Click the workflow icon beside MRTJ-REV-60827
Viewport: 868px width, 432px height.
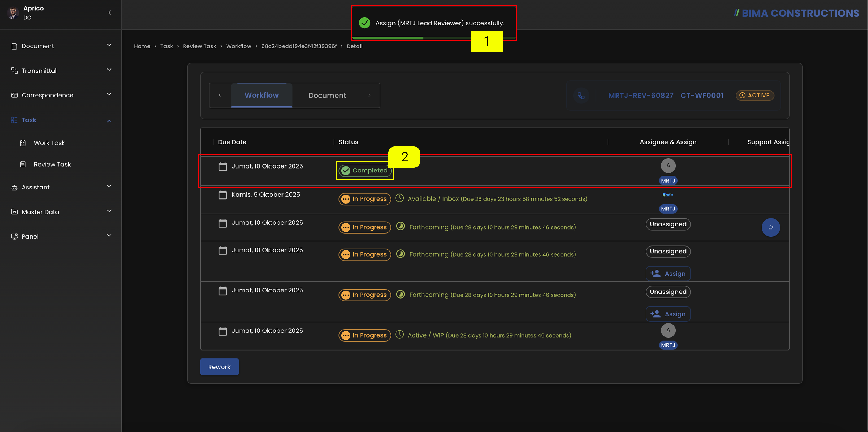coord(581,96)
